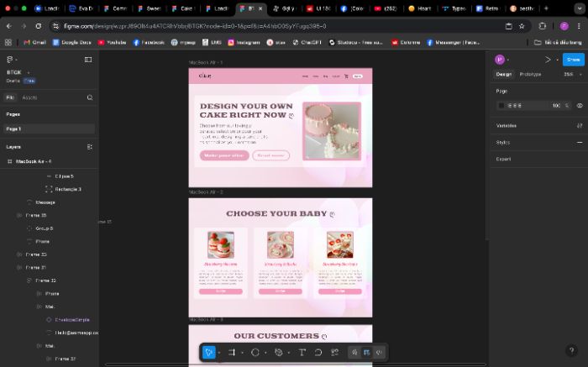Open the Instagram bookmark
Screen dimensions: 588x367
click(x=244, y=42)
